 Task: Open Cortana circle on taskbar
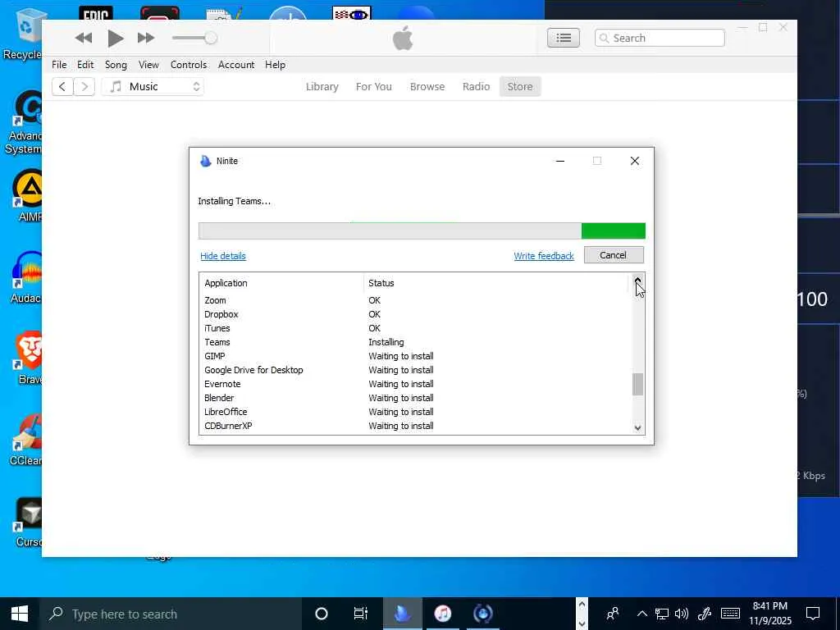pos(322,614)
